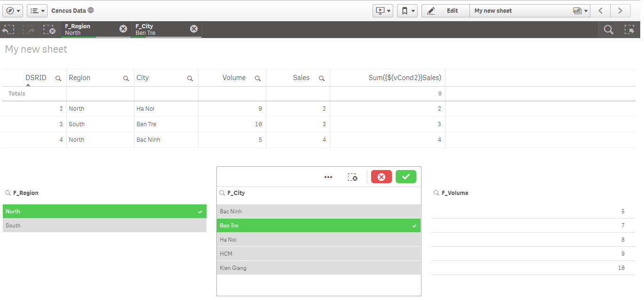
Task: Deselect Ben Tre in the F_City popup
Action: [x=318, y=226]
